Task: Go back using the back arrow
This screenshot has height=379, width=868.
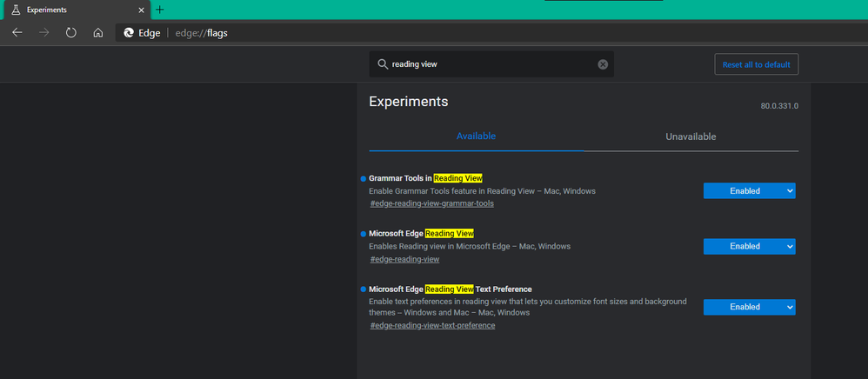Action: point(17,33)
